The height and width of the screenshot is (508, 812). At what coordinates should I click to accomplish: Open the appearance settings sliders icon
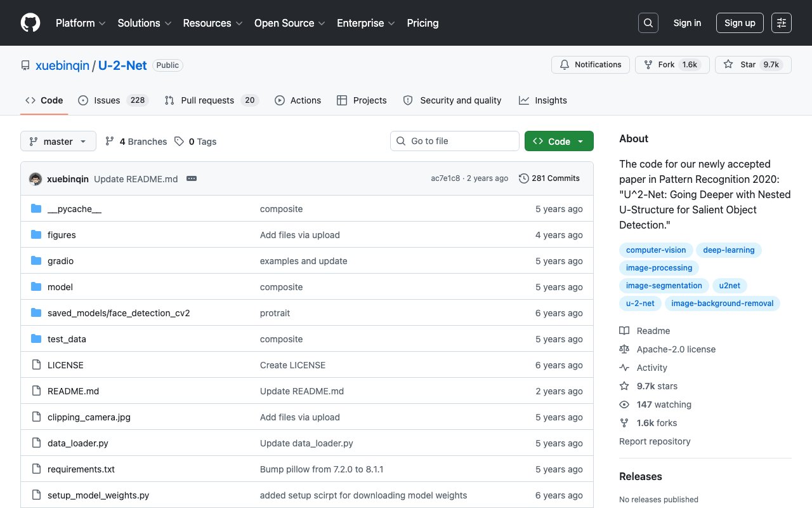pos(782,23)
